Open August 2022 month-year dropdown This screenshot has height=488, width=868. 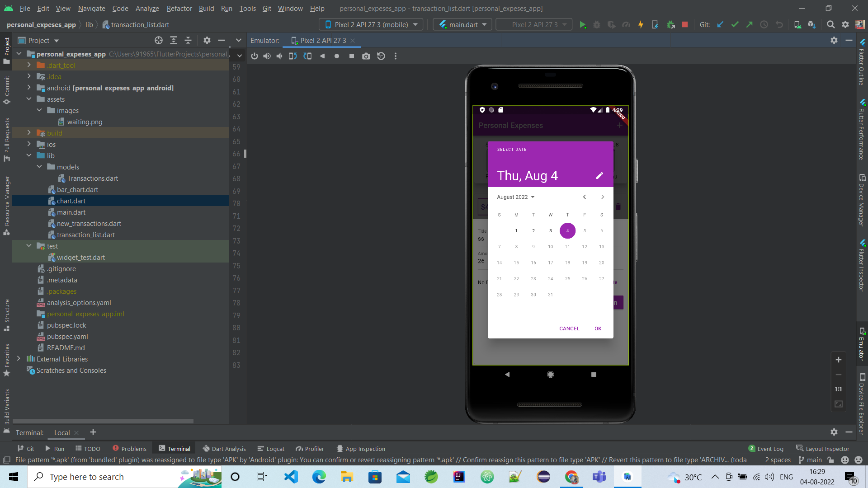pos(516,197)
